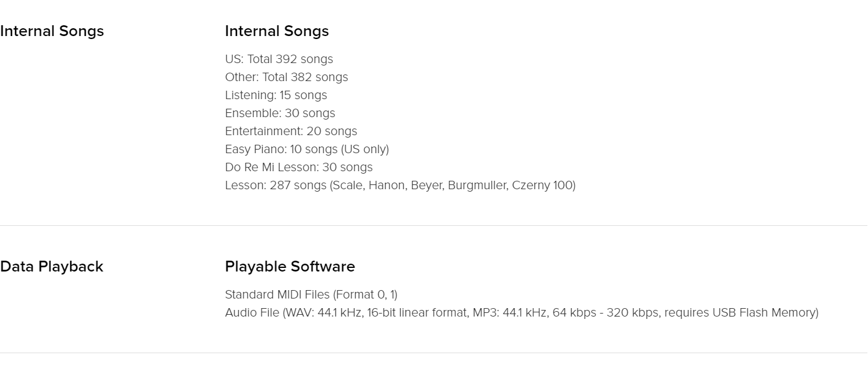Click 'Czerny 100' in the lesson list
Screen dimensions: 868x370
[543, 185]
